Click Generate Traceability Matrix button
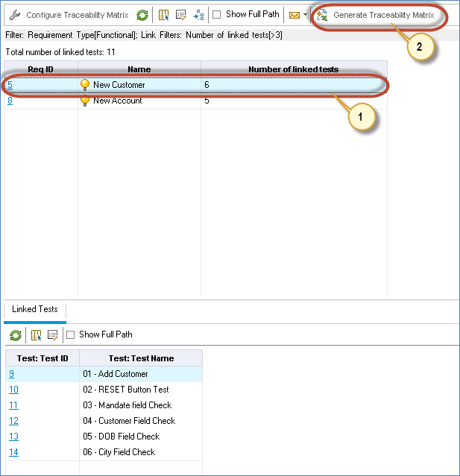The height and width of the screenshot is (476, 460). (376, 15)
